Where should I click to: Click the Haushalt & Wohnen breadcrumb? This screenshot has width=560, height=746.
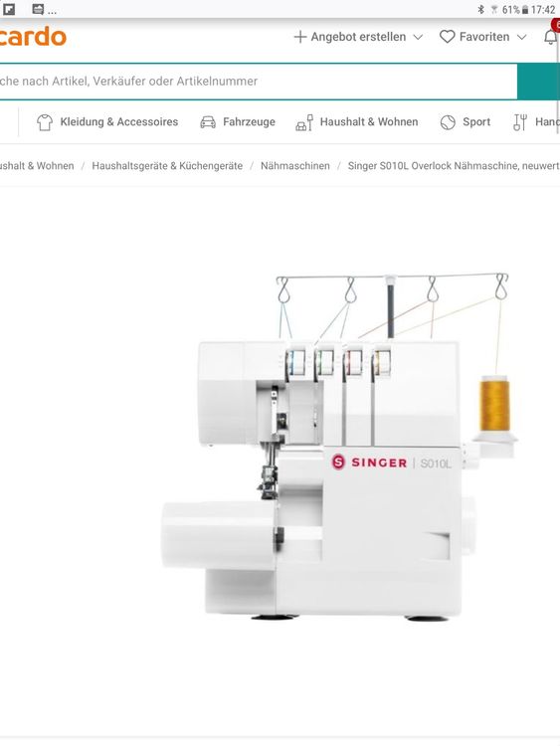[x=37, y=166]
